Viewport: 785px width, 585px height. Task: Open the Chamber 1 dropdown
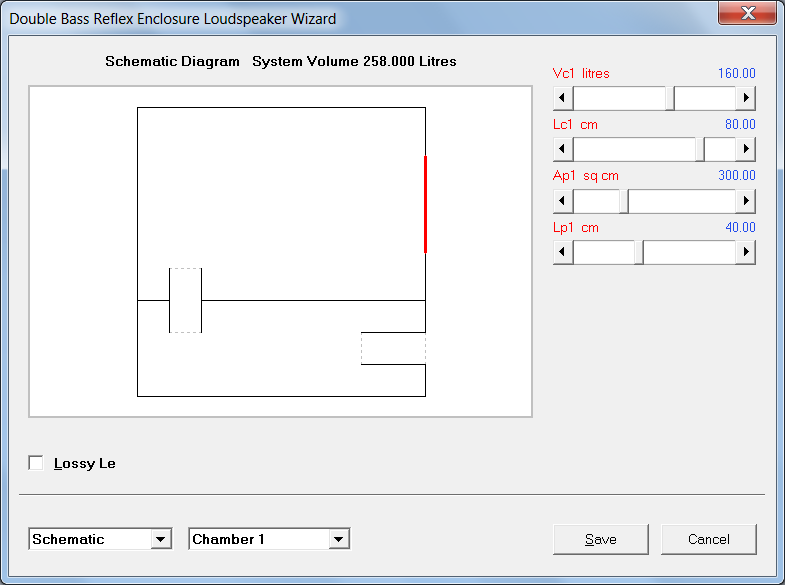[338, 539]
